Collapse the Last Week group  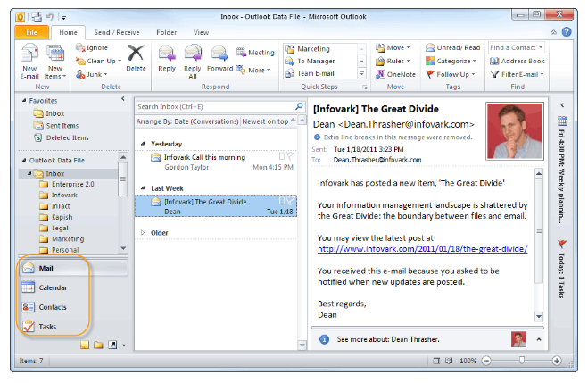click(x=143, y=188)
